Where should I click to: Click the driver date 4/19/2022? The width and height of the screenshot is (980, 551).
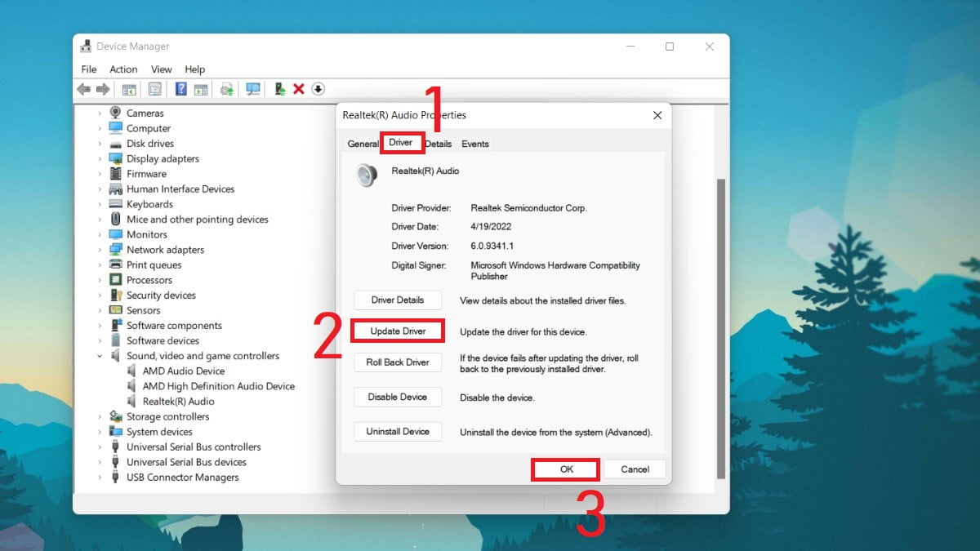coord(492,227)
